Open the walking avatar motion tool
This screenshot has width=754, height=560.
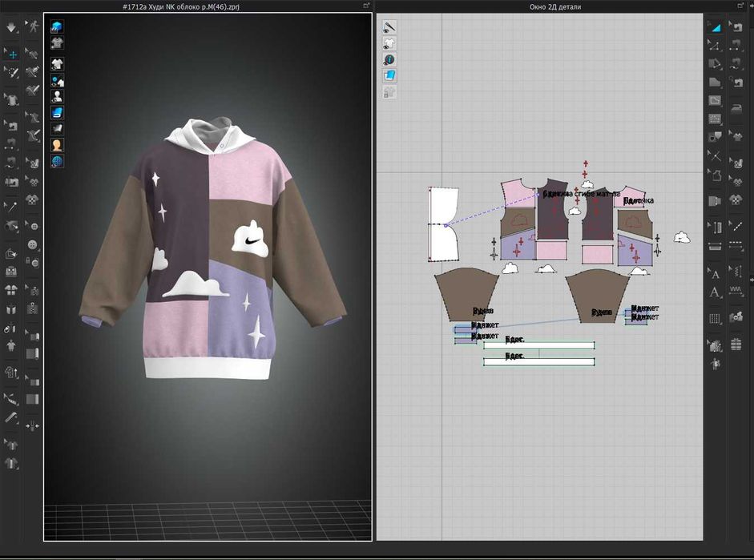click(33, 26)
